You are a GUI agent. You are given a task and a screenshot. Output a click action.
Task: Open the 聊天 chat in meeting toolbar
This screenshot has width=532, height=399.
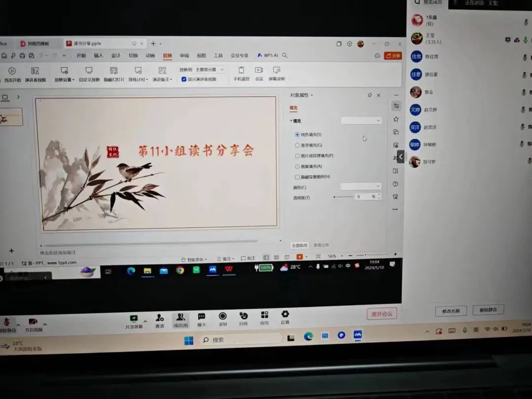[x=201, y=317]
